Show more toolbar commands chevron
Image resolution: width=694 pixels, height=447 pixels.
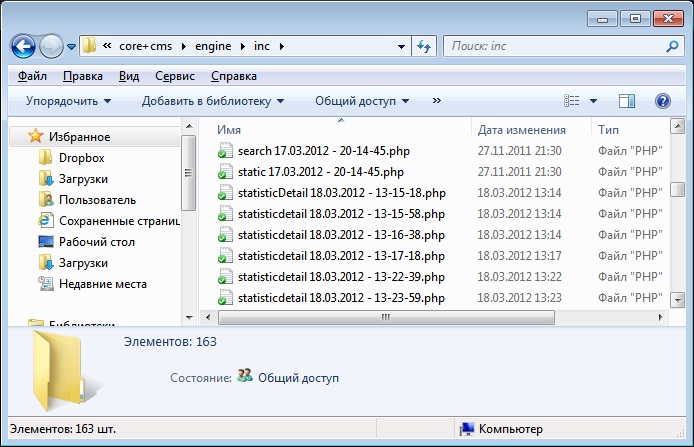point(436,101)
